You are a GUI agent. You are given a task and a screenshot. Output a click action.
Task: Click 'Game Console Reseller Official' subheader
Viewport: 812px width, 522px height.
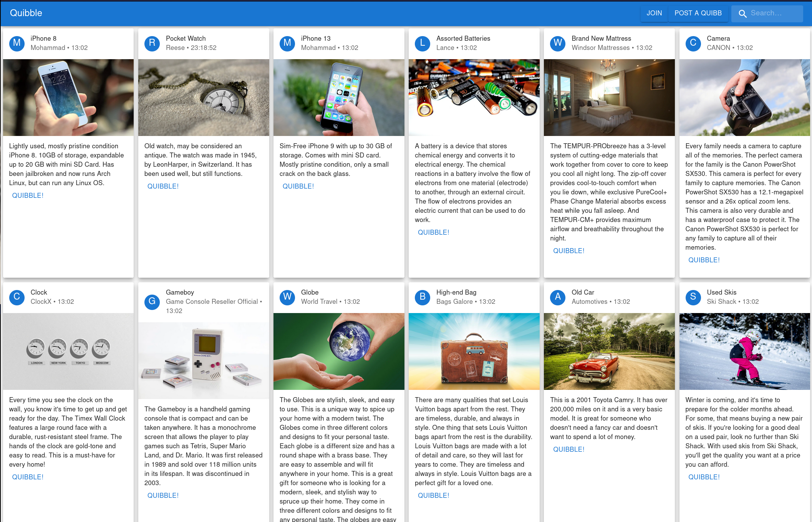pos(212,302)
